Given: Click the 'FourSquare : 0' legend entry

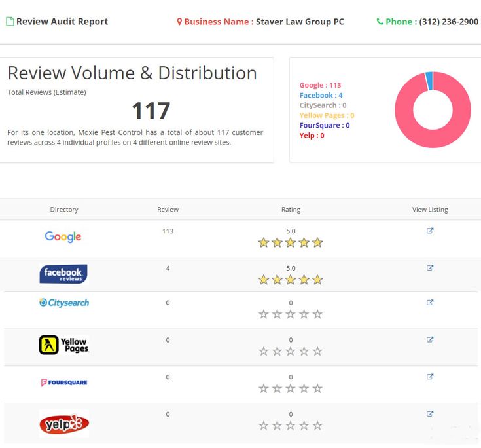Looking at the screenshot, I should click(325, 125).
